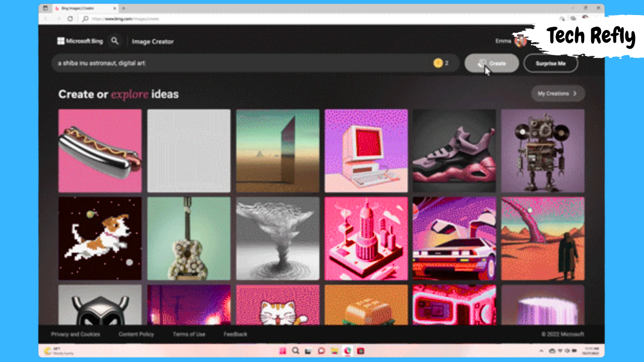Click Surprise Me to generate a random prompt
This screenshot has height=362, width=644.
550,63
